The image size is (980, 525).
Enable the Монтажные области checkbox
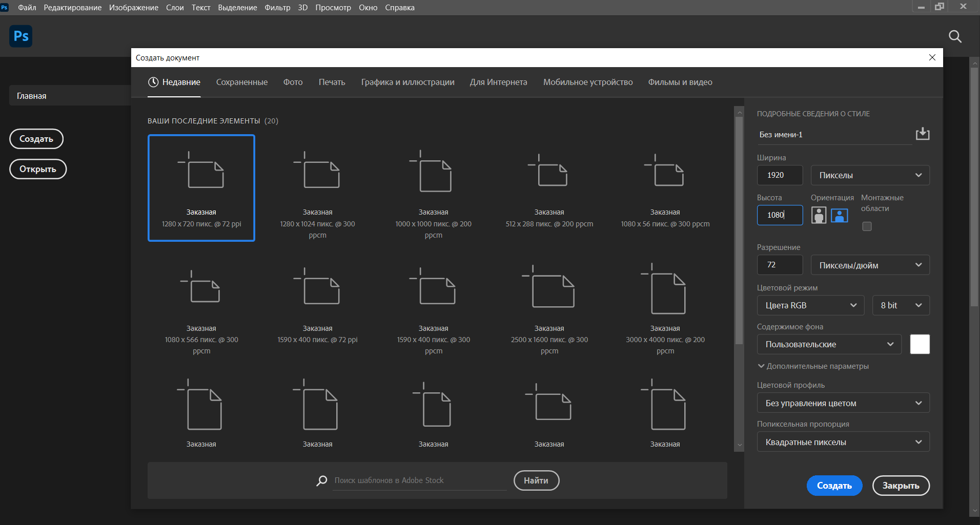click(x=867, y=226)
